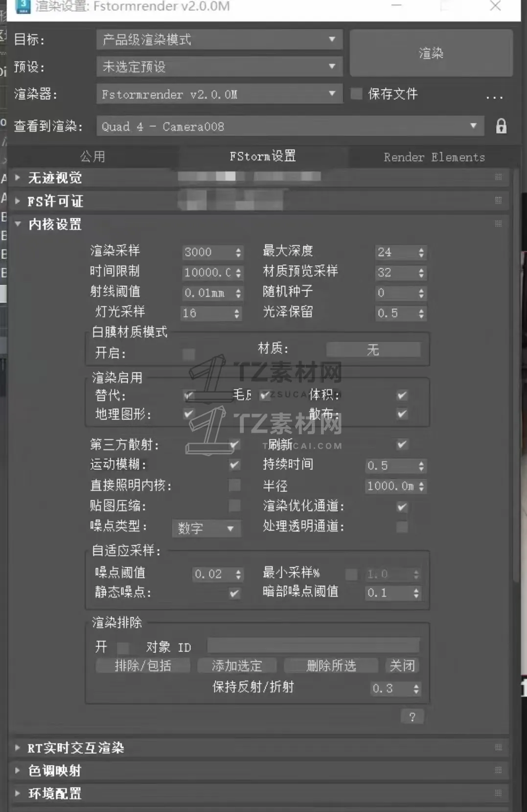
Task: Expand the 无迹视觉 rollout
Action: [18, 177]
